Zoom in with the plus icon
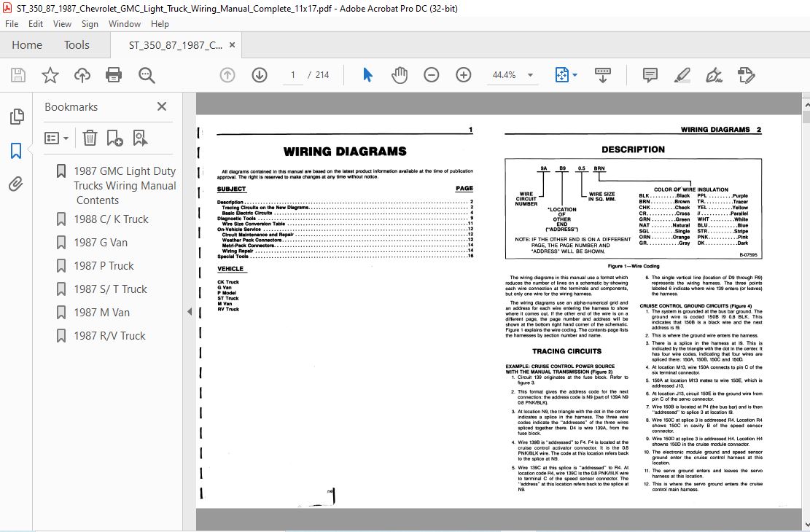Image resolution: width=810 pixels, height=532 pixels. [464, 75]
